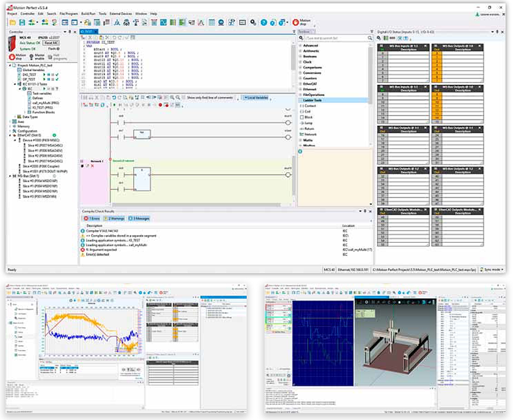Type in the Toolbox search field

click(x=336, y=37)
